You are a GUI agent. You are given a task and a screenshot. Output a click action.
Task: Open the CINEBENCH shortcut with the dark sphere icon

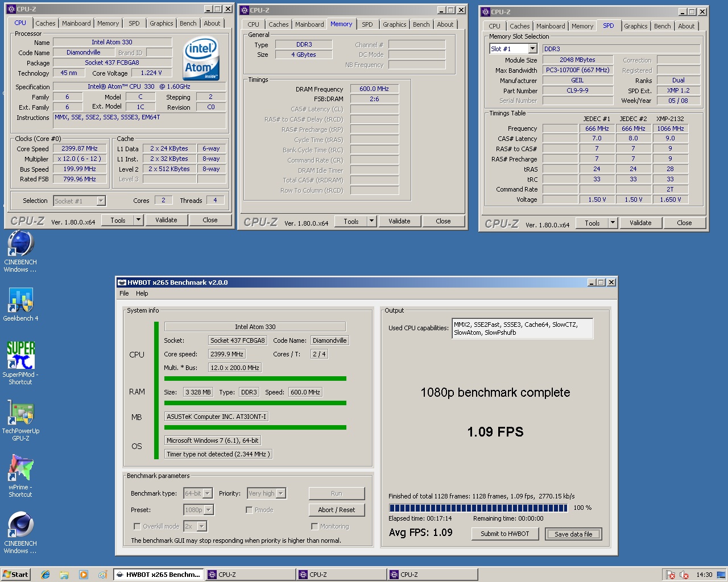point(20,525)
